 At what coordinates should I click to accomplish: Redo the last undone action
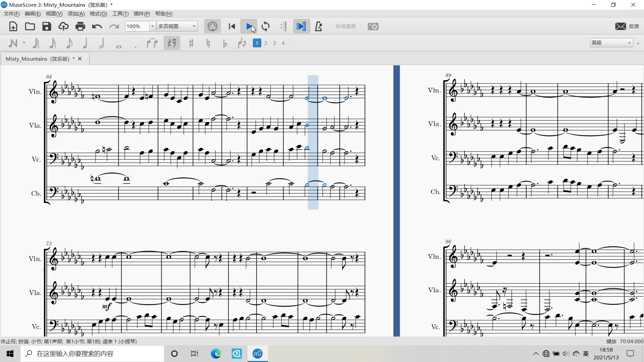pyautogui.click(x=114, y=26)
